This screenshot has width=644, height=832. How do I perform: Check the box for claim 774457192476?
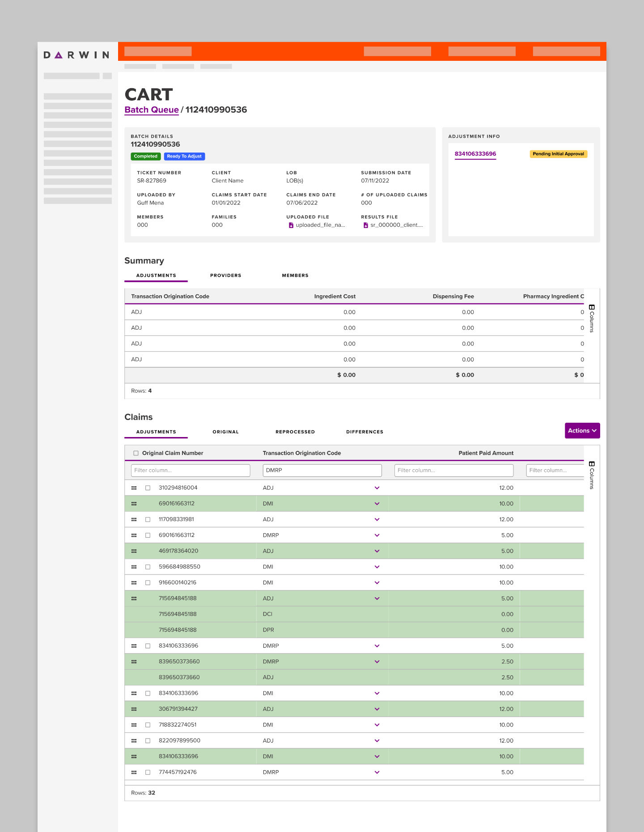tap(148, 773)
